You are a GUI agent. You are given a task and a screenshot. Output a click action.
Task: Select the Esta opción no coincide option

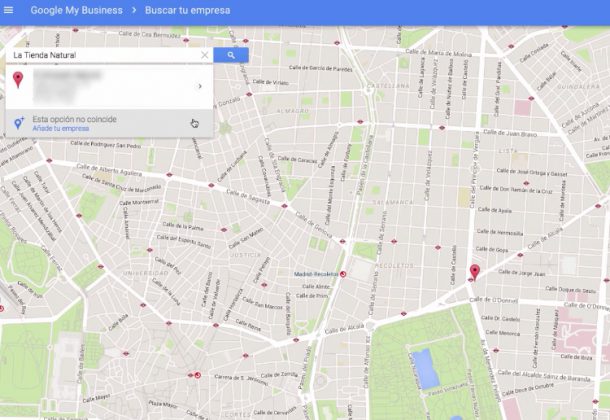pyautogui.click(x=74, y=119)
